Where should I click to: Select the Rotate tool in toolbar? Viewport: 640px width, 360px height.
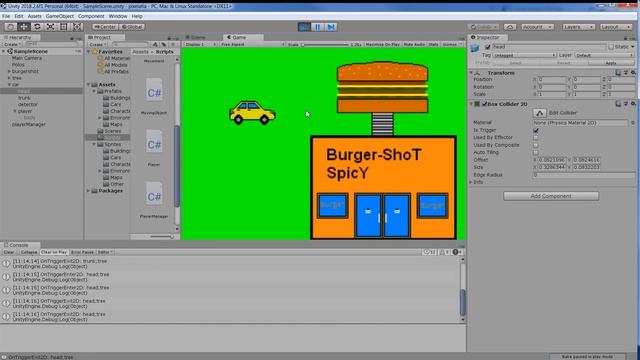(37, 27)
